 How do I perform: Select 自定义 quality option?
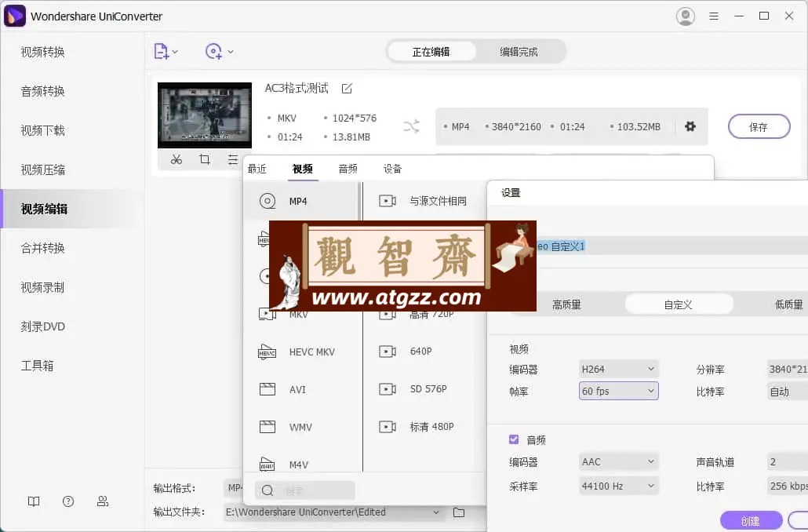tap(679, 304)
